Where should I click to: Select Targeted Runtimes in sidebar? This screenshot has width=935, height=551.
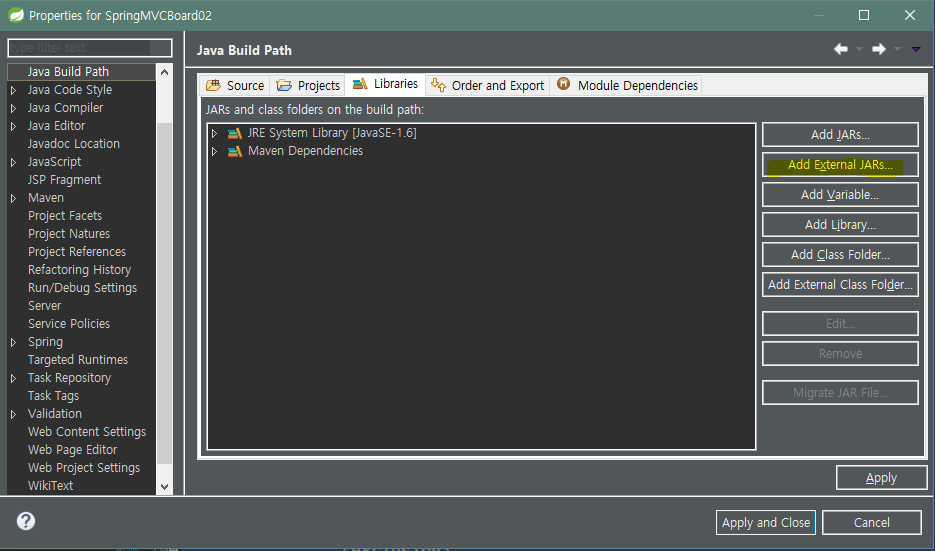[x=78, y=360]
